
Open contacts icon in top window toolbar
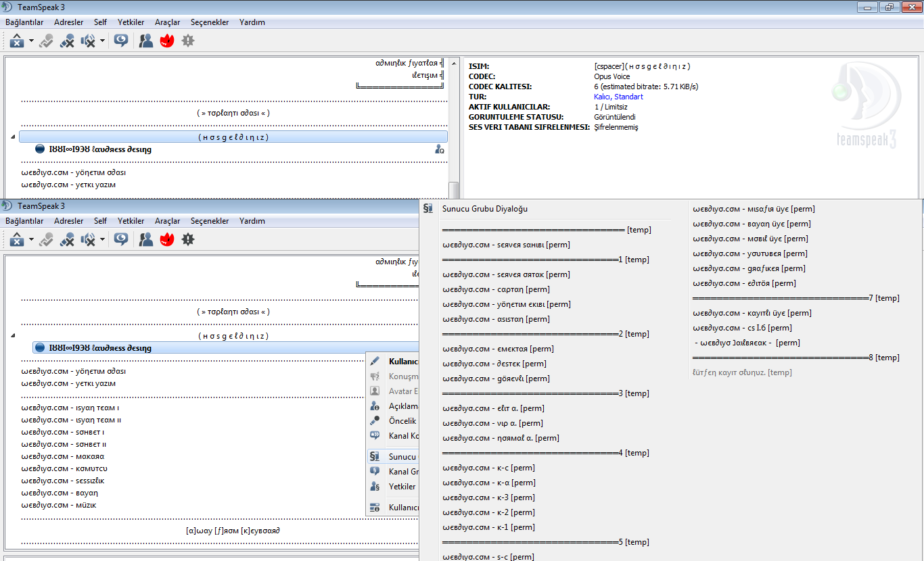tap(146, 41)
